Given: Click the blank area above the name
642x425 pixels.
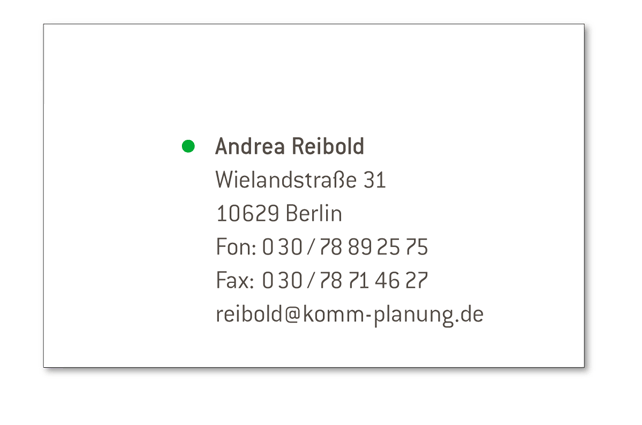Looking at the screenshot, I should point(314,80).
